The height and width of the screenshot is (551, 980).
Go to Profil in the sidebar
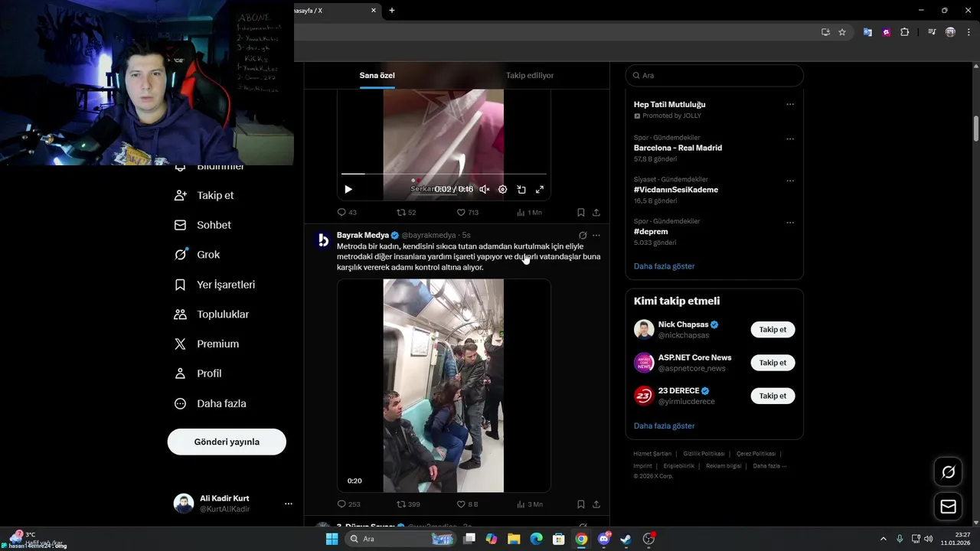tap(198, 373)
